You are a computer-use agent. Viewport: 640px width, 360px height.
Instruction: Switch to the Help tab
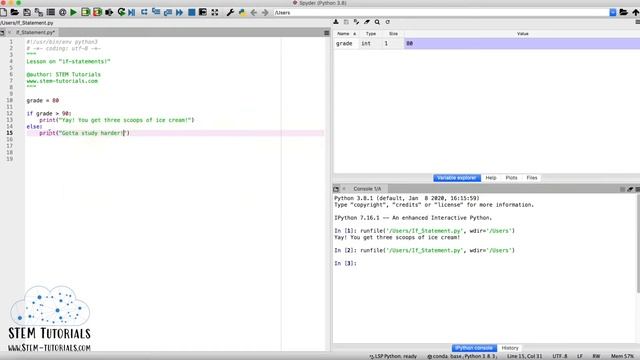[491, 178]
